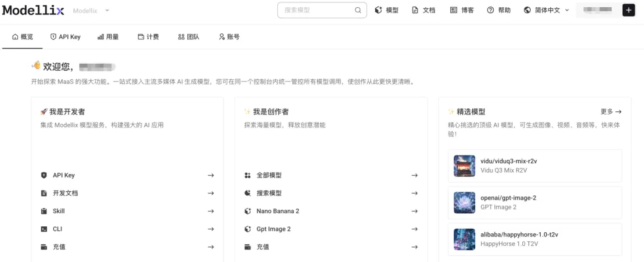This screenshot has width=644, height=262.
Task: Open 文档 in the top navigation
Action: click(x=423, y=10)
